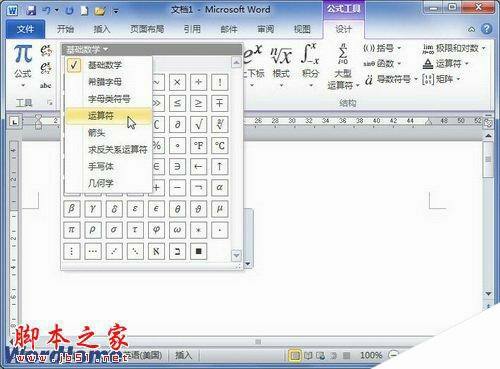Insert the Greek sigma symbol
This screenshot has width=500, height=369.
click(x=114, y=230)
